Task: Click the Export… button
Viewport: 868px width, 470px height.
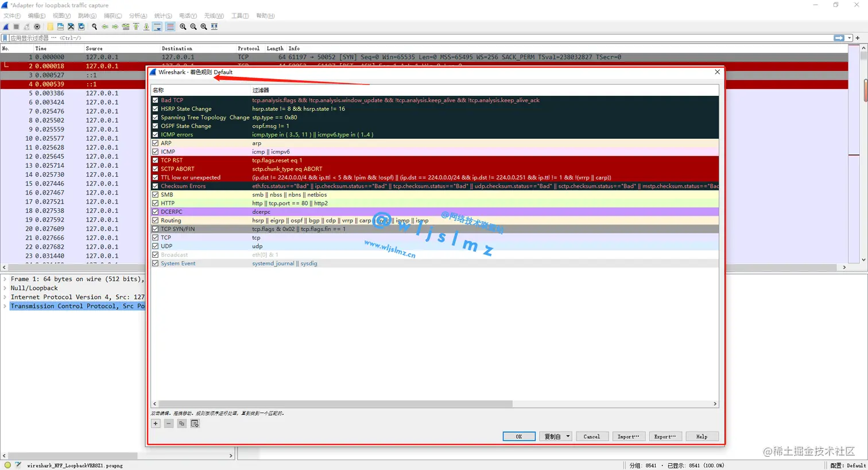Action: click(x=665, y=437)
